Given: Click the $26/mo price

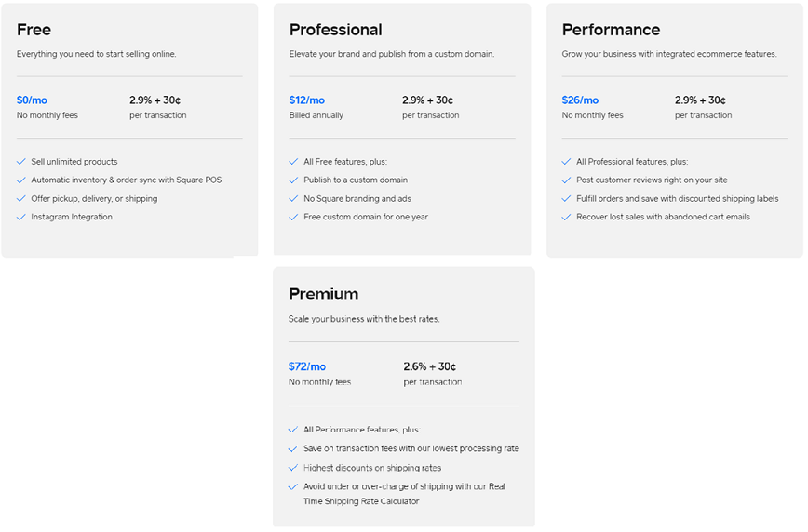Looking at the screenshot, I should [580, 100].
